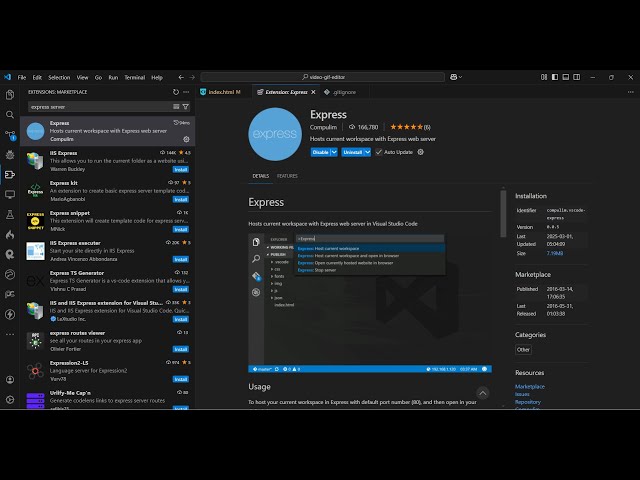Click the Marketplace link under Resources
The width and height of the screenshot is (640, 480).
tap(530, 386)
